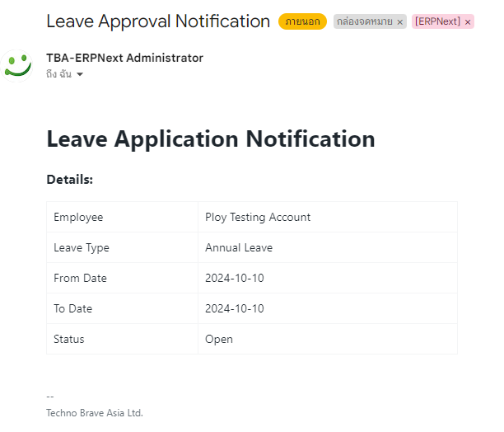The width and height of the screenshot is (504, 432).
Task: Click the To Date value cell
Action: click(328, 308)
